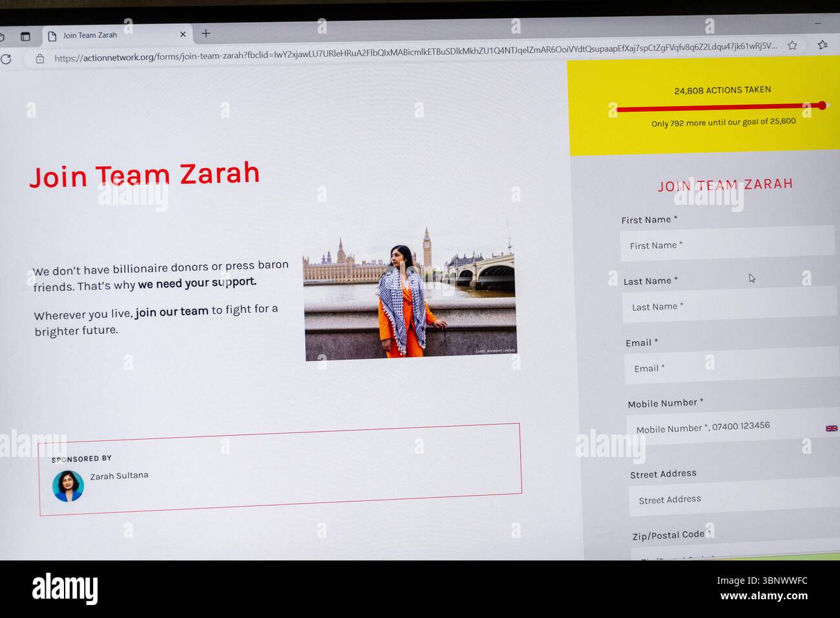This screenshot has height=618, width=840.
Task: Select the Join Team Zarah browser tab
Action: tap(116, 35)
